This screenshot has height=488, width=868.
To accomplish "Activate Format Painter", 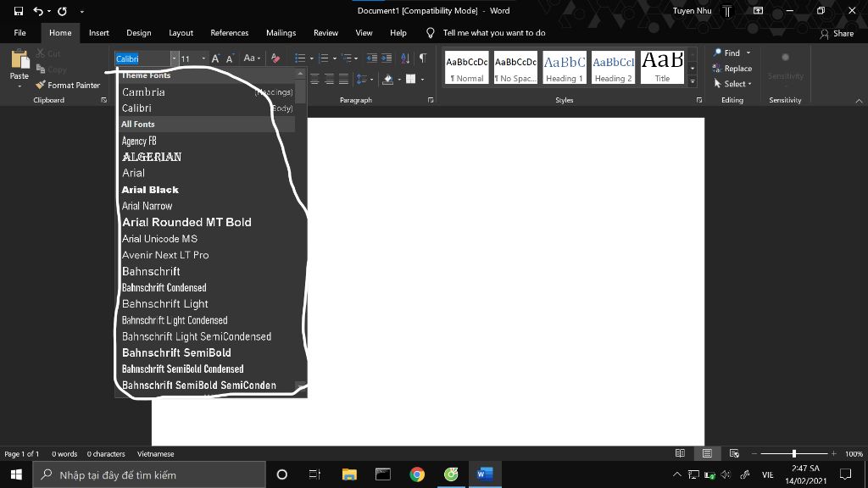I will tap(68, 86).
